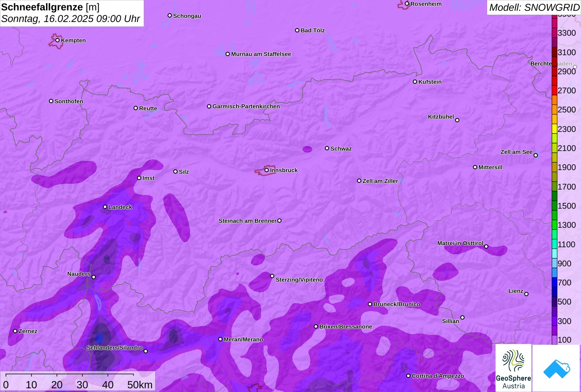The height and width of the screenshot is (392, 581).
Task: Click the Cortina d'Ampezzo marker dot
Action: pos(408,376)
